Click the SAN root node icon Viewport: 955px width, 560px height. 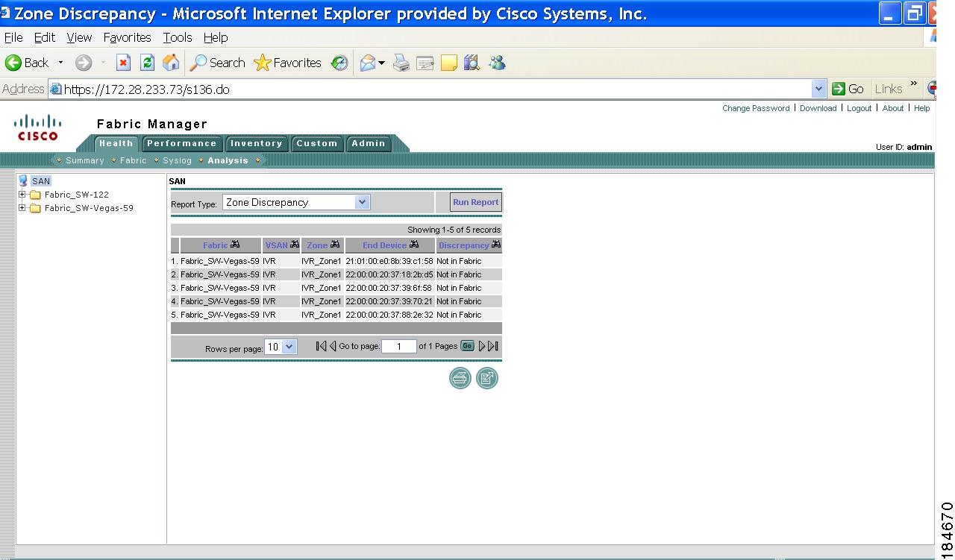tap(23, 180)
